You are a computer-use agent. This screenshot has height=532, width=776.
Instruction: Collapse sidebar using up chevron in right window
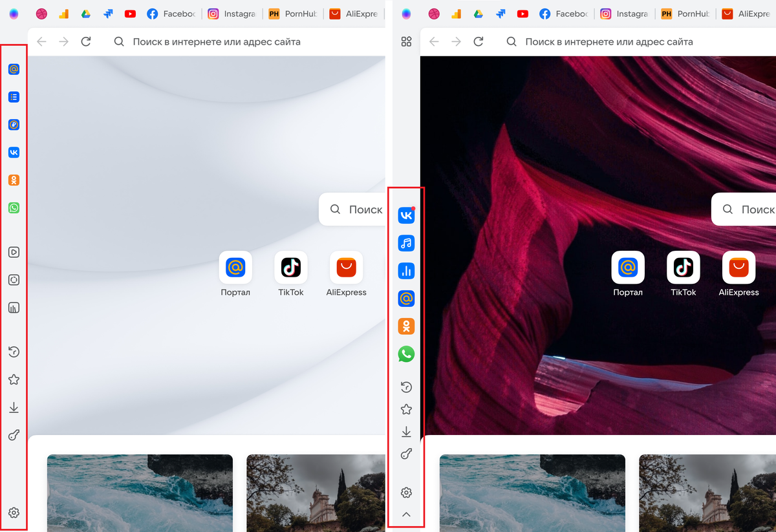(x=406, y=515)
